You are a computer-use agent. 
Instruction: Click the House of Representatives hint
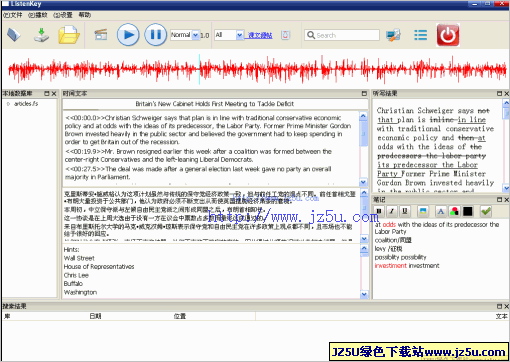[x=99, y=267]
